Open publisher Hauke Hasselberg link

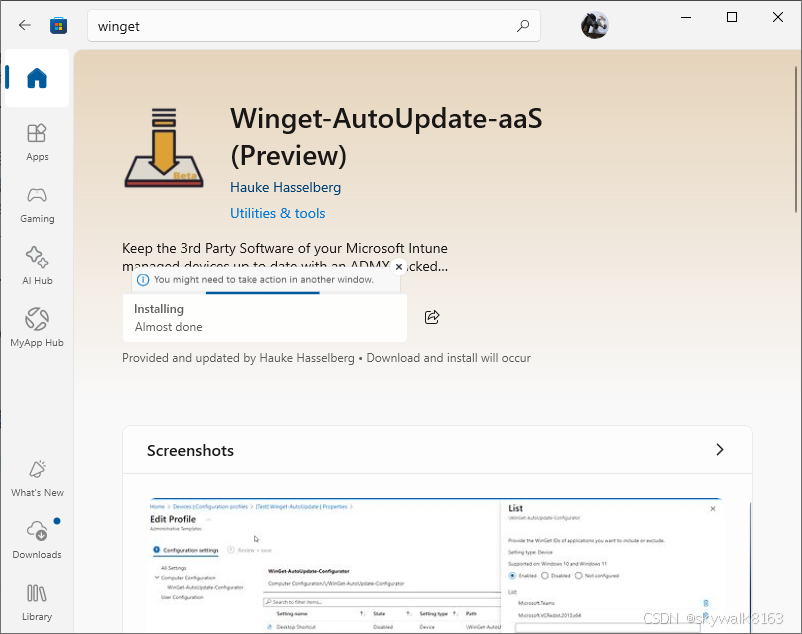coord(285,187)
